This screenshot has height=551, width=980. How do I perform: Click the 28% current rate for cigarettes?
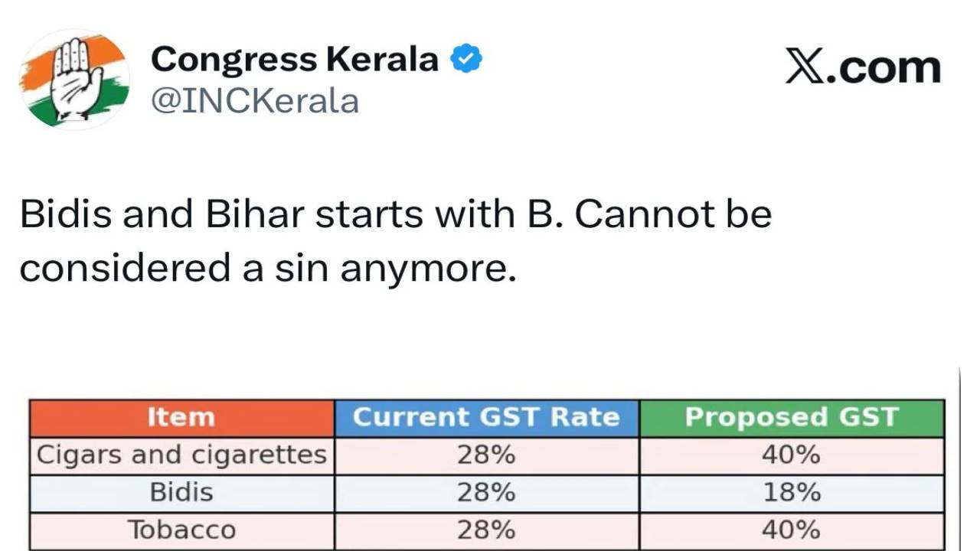[x=486, y=455]
